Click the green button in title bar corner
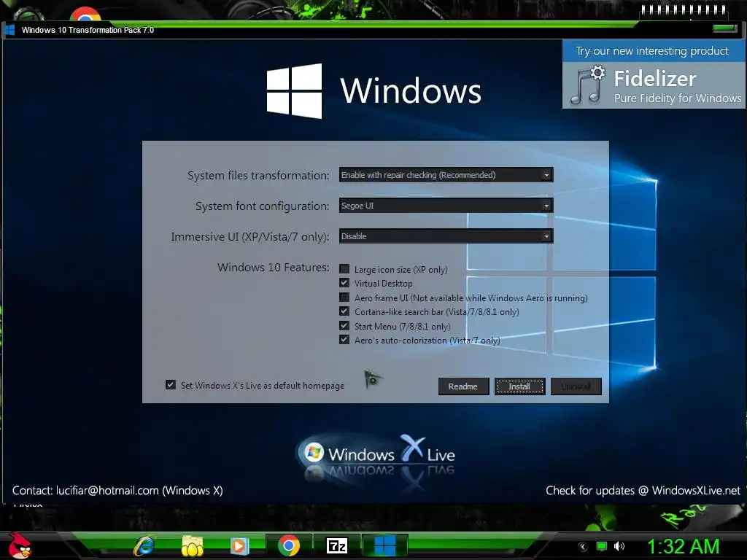 pyautogui.click(x=725, y=28)
